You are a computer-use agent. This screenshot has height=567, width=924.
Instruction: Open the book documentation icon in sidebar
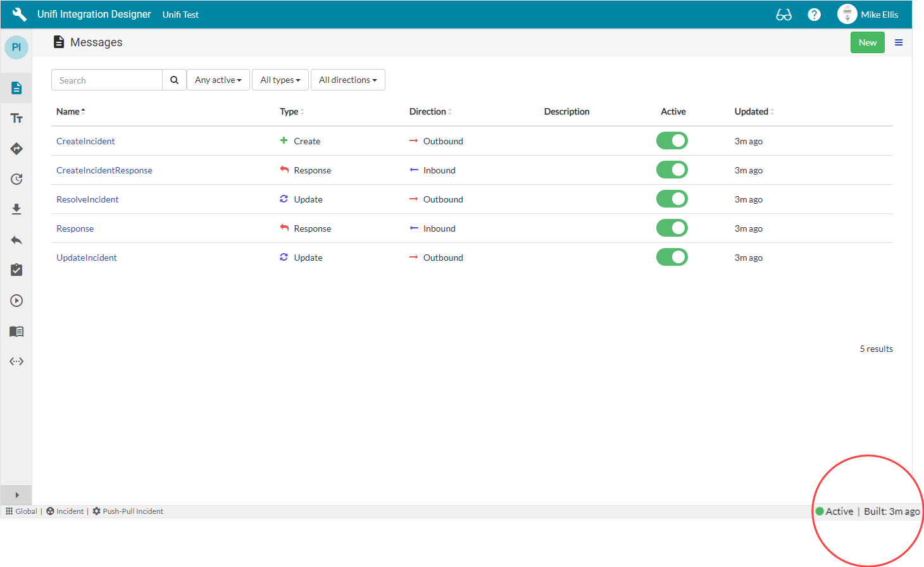point(16,331)
